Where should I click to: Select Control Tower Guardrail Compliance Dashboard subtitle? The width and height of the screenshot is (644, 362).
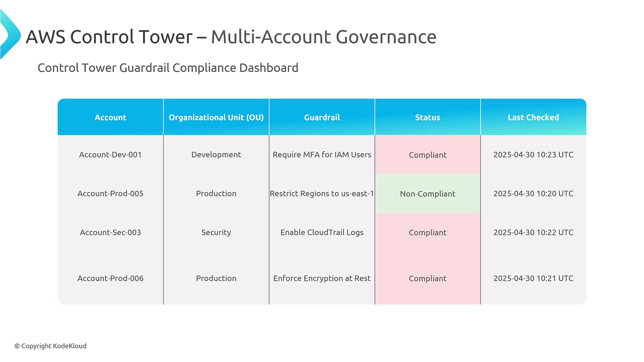point(168,68)
